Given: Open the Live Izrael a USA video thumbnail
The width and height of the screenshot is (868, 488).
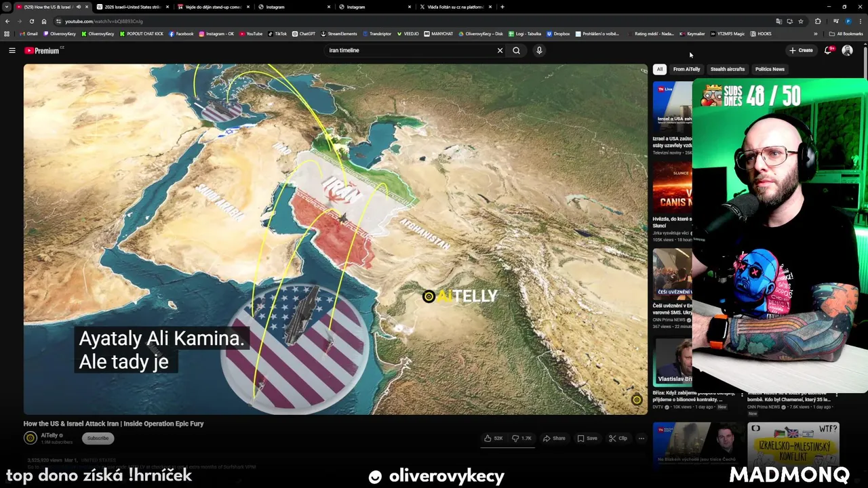Looking at the screenshot, I should pyautogui.click(x=673, y=106).
